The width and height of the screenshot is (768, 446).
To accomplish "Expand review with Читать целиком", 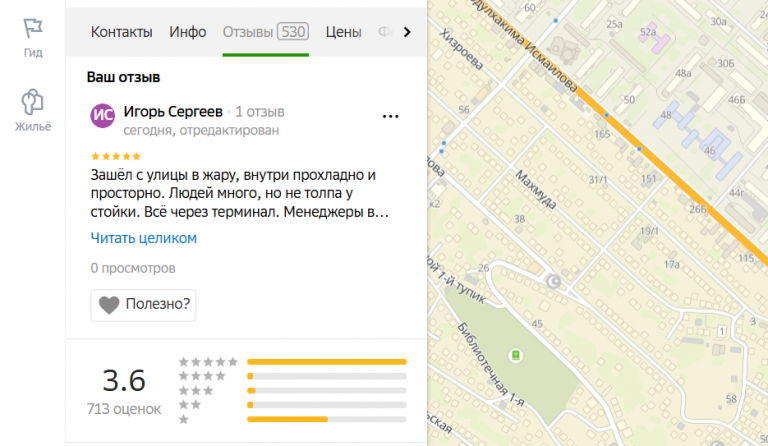I will pyautogui.click(x=144, y=238).
